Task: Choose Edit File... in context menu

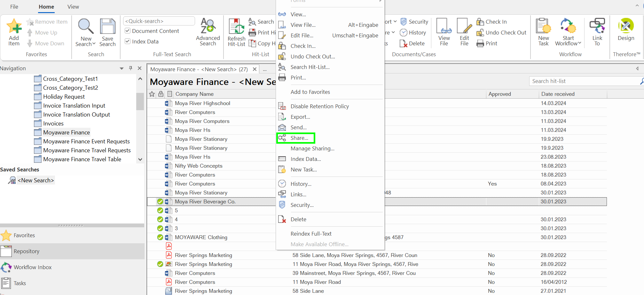Action: (x=302, y=35)
